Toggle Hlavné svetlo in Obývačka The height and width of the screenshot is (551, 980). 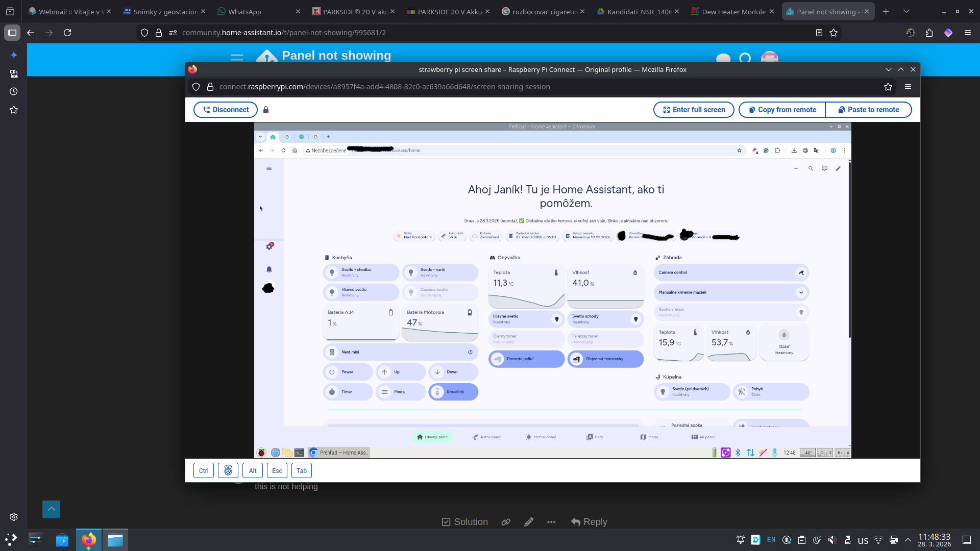pyautogui.click(x=556, y=319)
